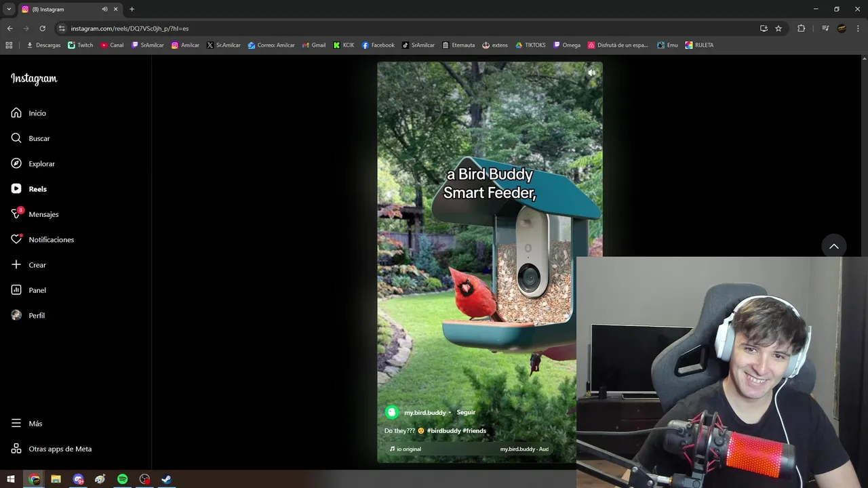Select the (8) Instagram tab
Image resolution: width=868 pixels, height=488 pixels.
tap(70, 9)
